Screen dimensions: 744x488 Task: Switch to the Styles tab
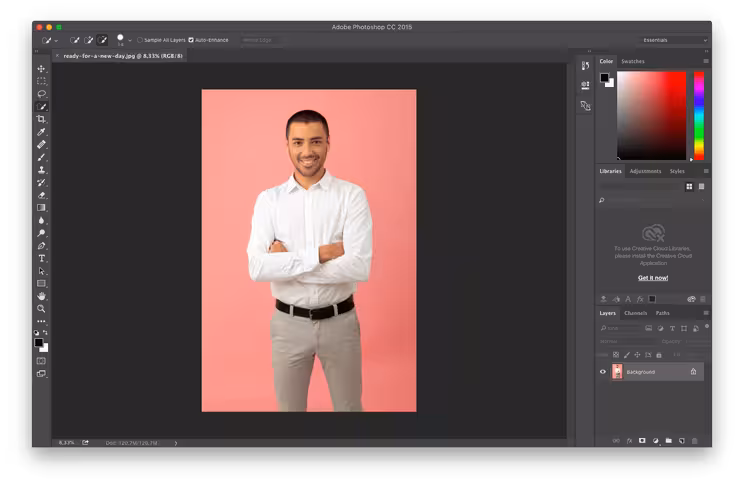click(677, 171)
